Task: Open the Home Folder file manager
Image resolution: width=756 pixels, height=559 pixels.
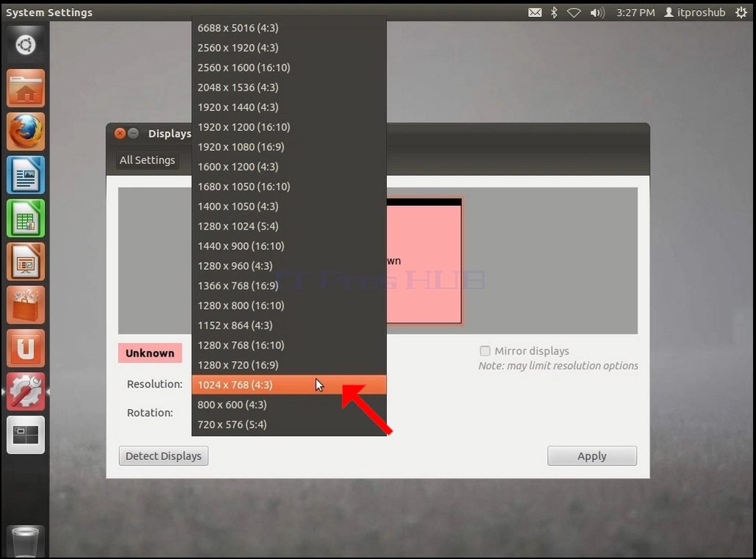Action: pyautogui.click(x=26, y=88)
